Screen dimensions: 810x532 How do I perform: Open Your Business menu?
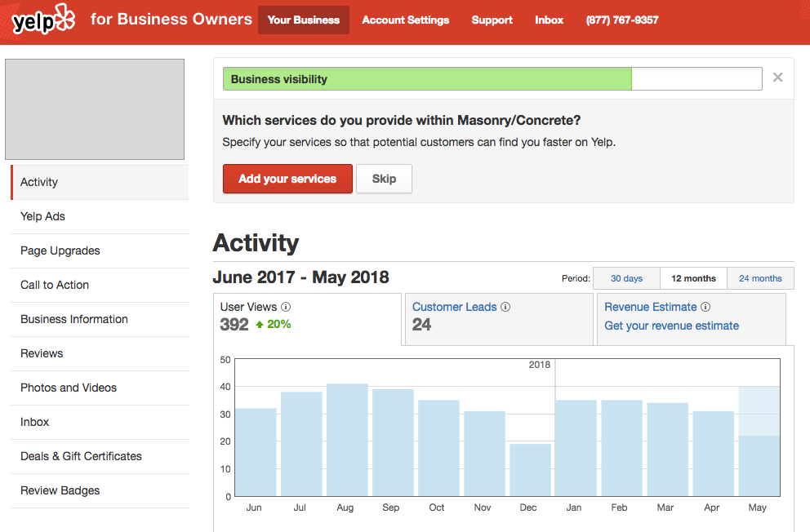[x=304, y=20]
